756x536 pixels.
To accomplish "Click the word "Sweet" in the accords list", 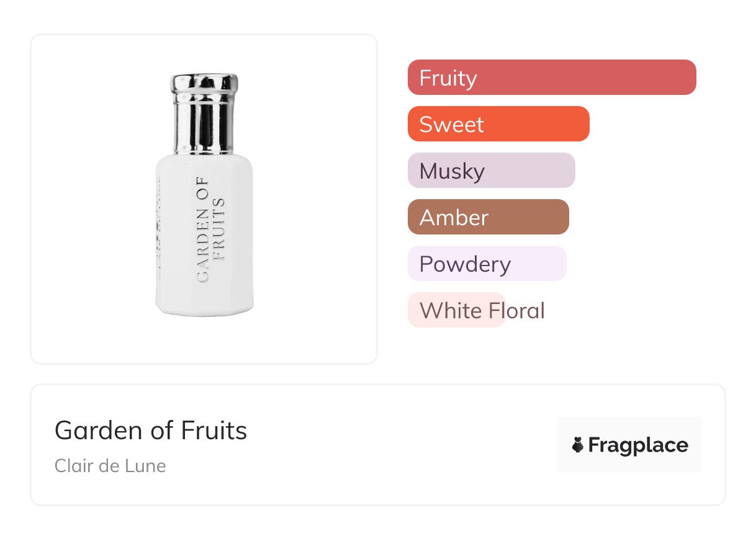I will click(x=451, y=125).
